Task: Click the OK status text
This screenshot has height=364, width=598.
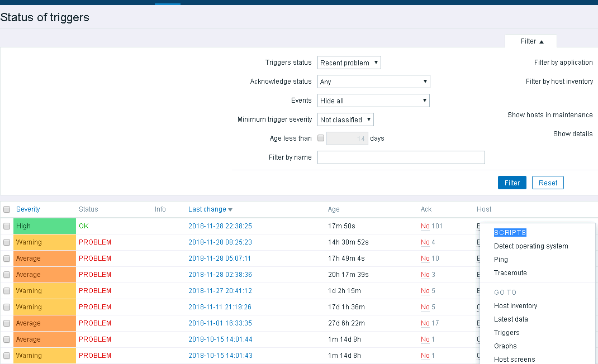Action: [83, 226]
